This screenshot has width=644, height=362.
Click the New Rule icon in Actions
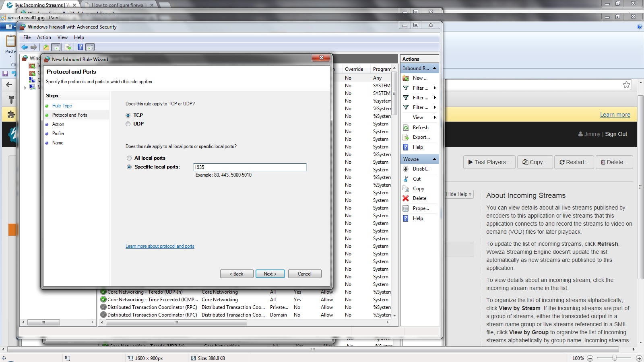(406, 78)
